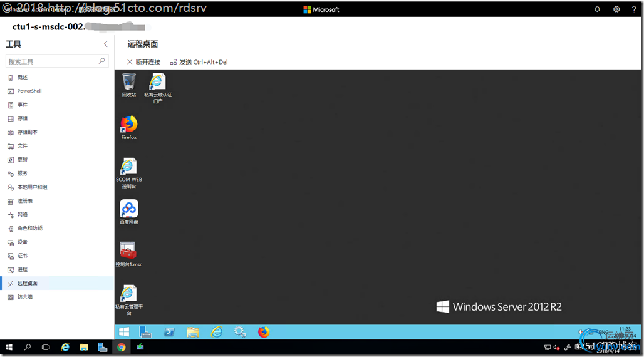
Task: Open Server Manager on local taskbar
Action: coord(102,348)
